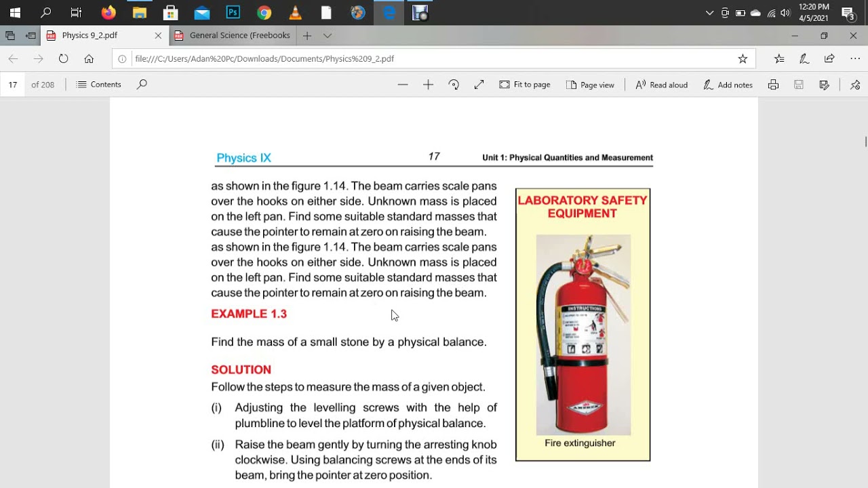The width and height of the screenshot is (868, 488).
Task: Open Wi-Fi network settings in tray
Action: tap(771, 13)
